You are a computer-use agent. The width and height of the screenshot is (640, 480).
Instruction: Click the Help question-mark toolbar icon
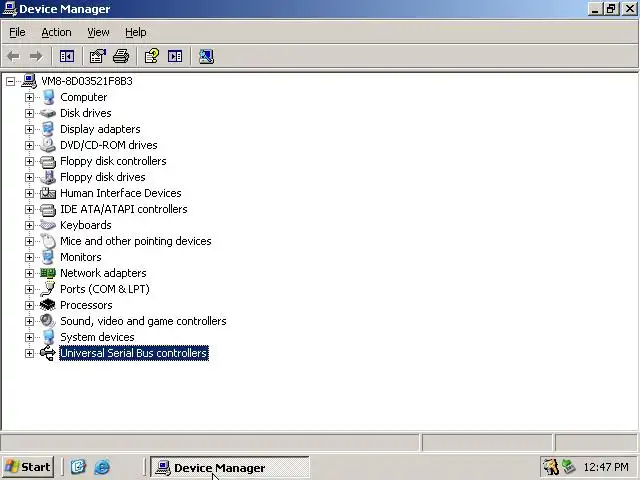point(151,56)
